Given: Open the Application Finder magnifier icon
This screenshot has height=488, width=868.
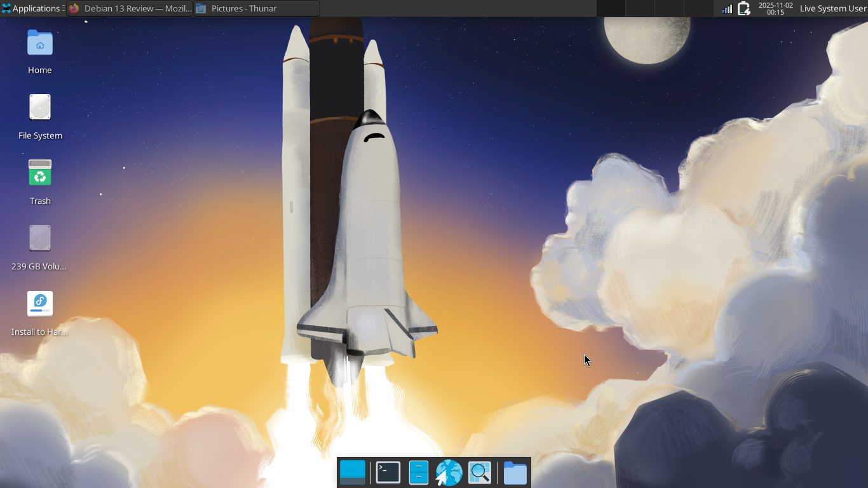Looking at the screenshot, I should coord(479,472).
